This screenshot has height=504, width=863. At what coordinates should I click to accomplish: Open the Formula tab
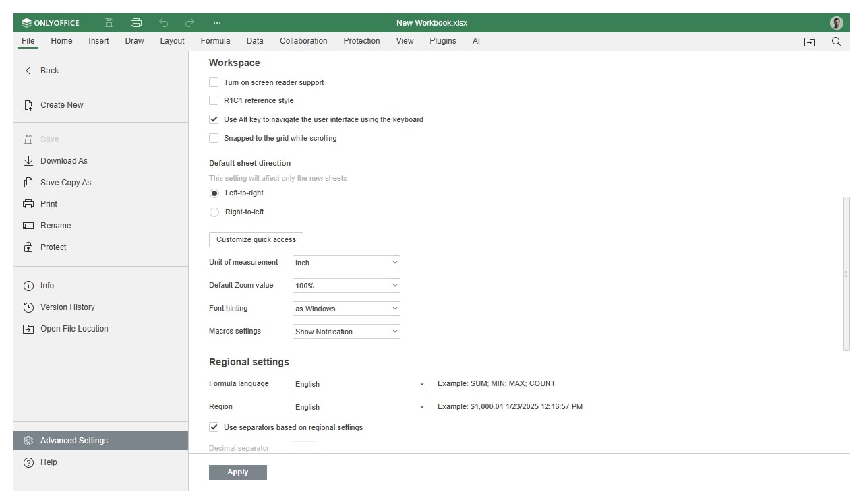pos(215,41)
